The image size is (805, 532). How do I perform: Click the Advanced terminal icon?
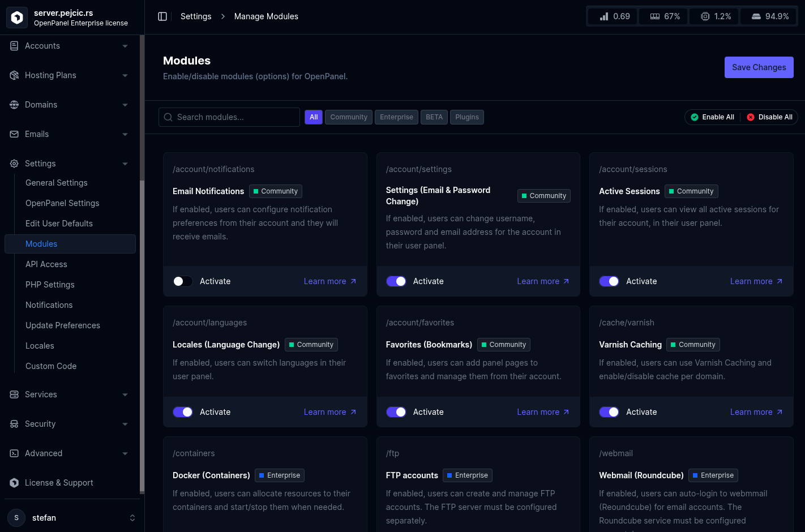14,453
